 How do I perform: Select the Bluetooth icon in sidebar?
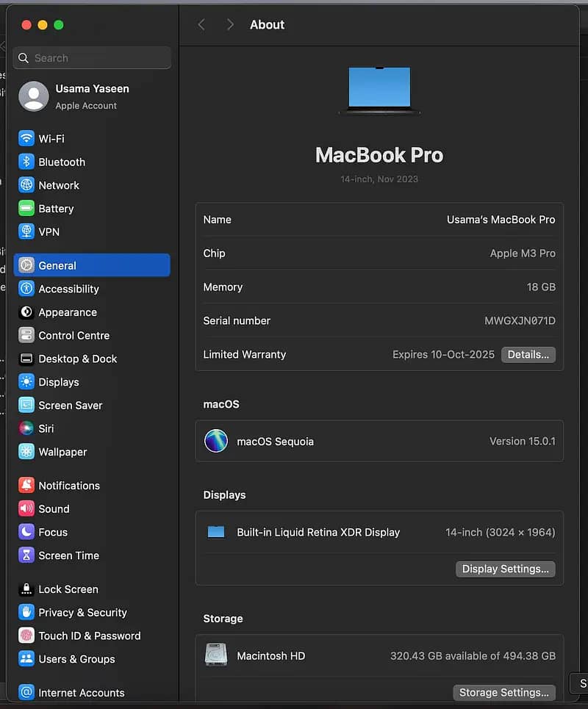(26, 162)
